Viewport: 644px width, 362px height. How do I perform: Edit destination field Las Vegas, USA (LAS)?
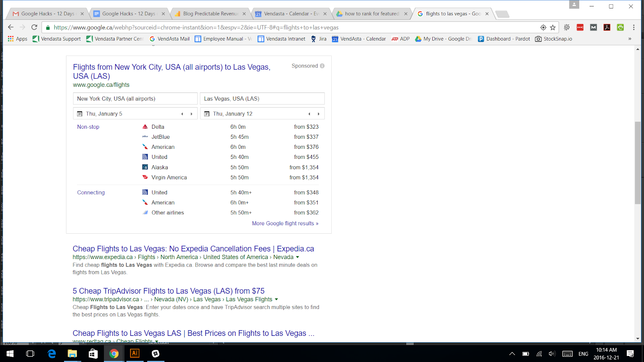262,99
